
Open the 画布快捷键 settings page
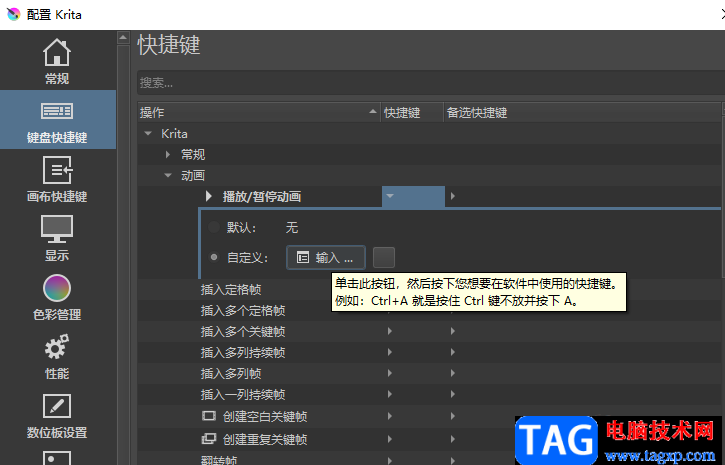[x=57, y=179]
